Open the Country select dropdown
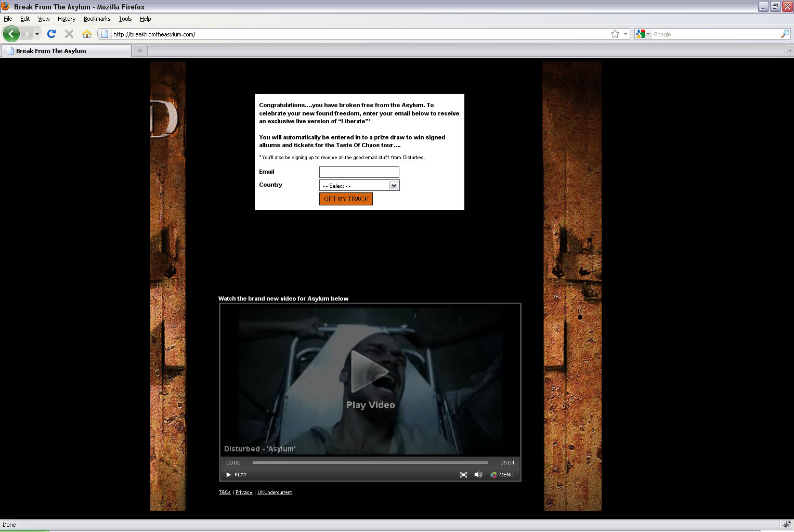The height and width of the screenshot is (532, 794). coord(359,186)
